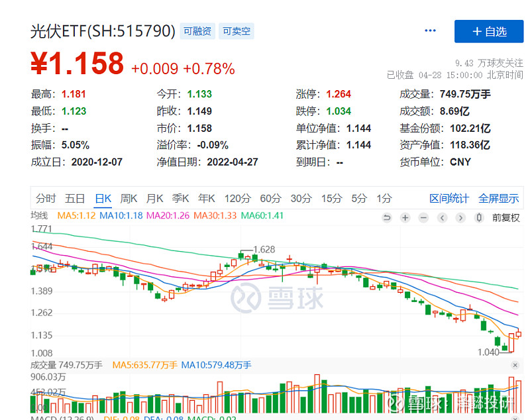Click the volume MA5:635.77万手 label

144,365
